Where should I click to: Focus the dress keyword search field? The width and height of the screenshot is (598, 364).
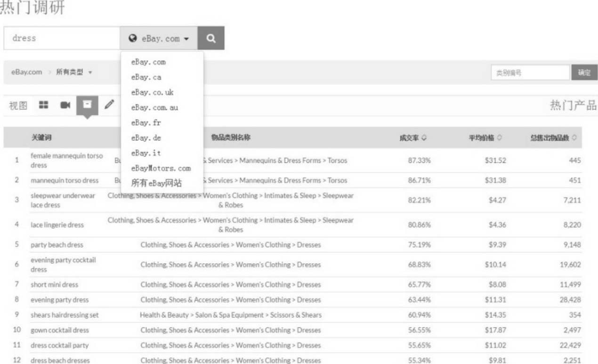pyautogui.click(x=62, y=38)
